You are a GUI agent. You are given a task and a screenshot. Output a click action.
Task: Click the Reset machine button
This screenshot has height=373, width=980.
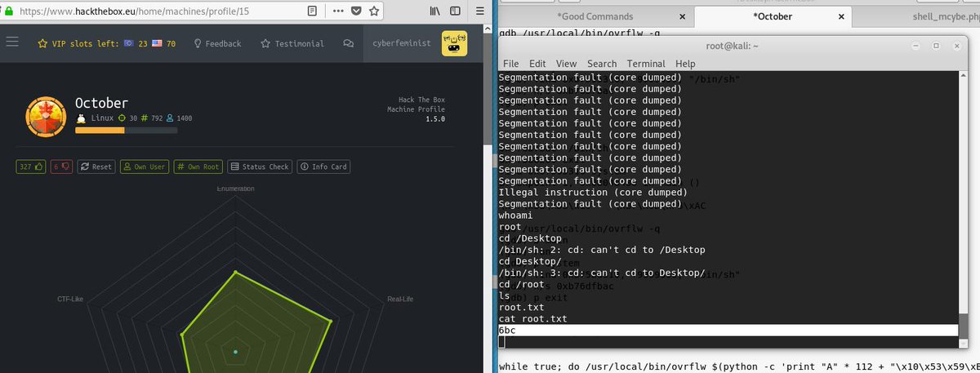[96, 167]
